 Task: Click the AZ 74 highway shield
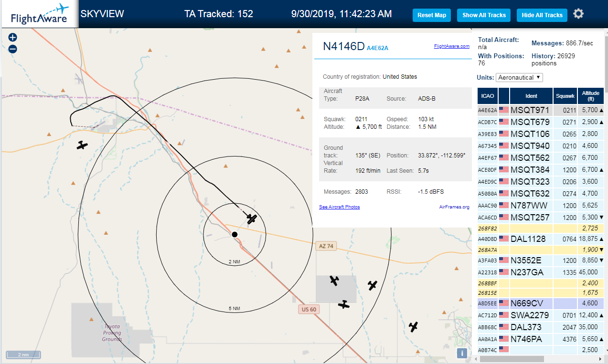326,246
